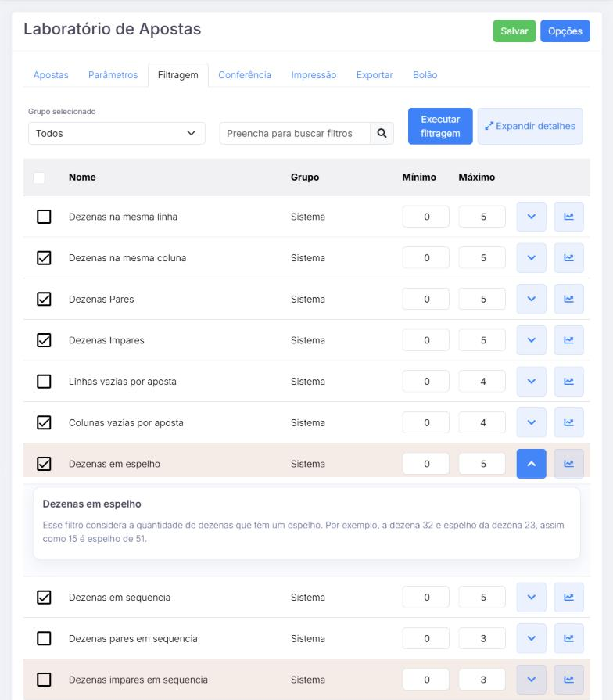
Task: Switch to the Apostas tab
Action: pos(51,75)
